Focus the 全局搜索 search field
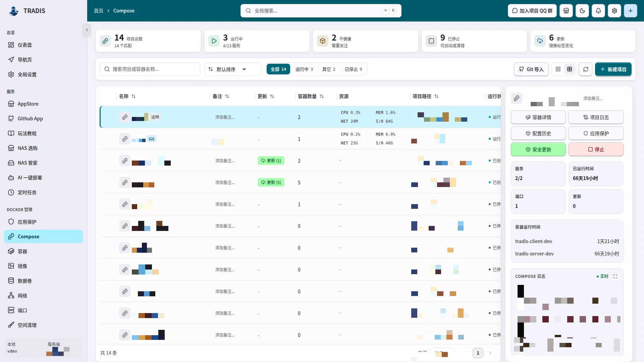 click(321, 11)
